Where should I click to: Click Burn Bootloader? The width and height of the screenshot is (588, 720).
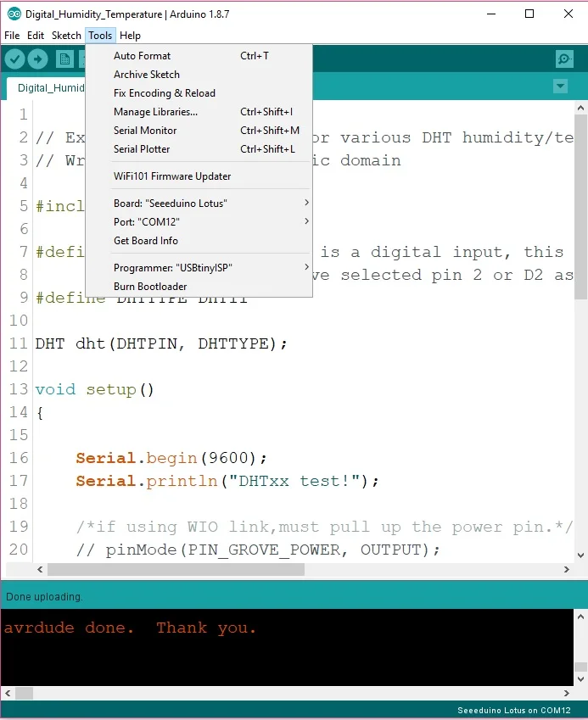coord(199,287)
